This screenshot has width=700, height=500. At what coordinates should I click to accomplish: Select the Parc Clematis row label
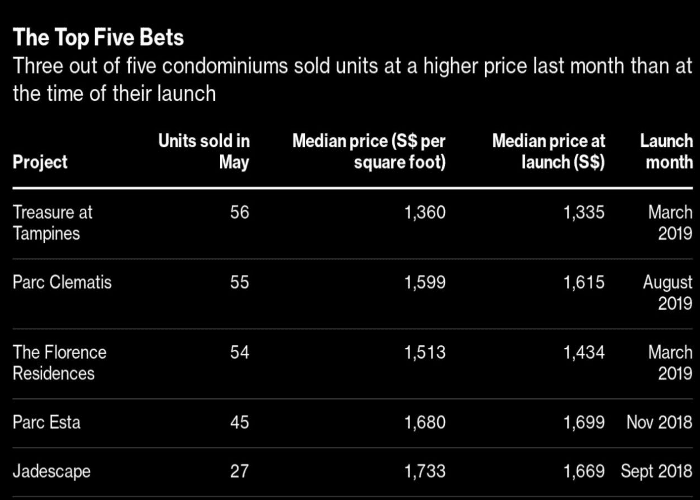point(62,283)
